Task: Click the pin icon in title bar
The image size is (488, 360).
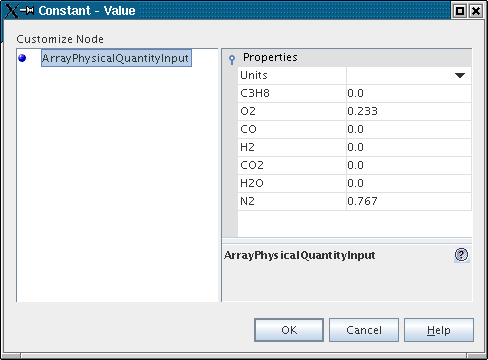Action: tap(27, 11)
